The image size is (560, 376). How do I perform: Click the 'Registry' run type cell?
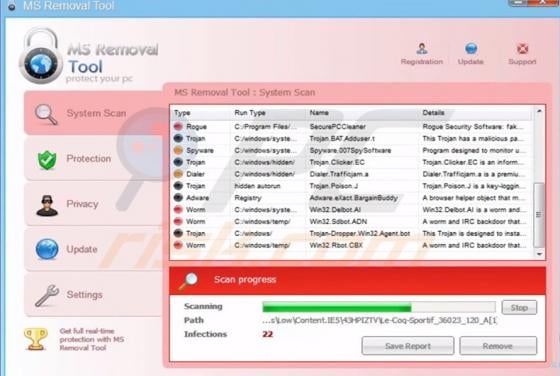248,197
